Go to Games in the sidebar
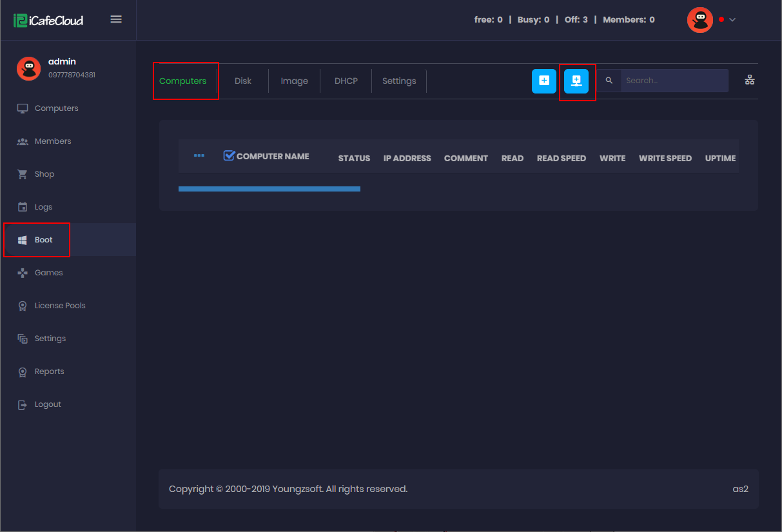Screen dimensions: 782x532 (48, 273)
